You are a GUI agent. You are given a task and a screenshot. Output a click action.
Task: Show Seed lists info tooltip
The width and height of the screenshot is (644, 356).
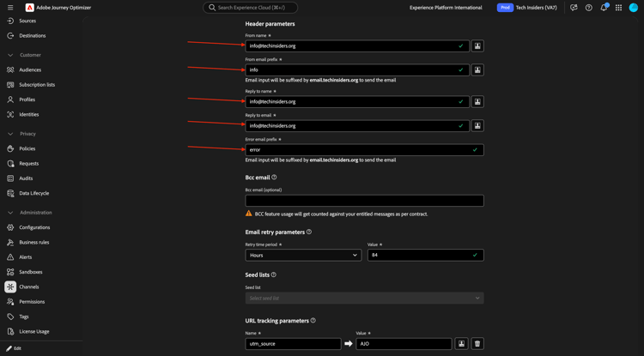274,275
